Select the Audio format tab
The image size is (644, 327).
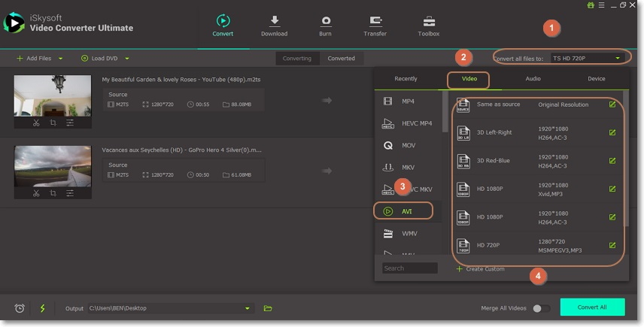click(x=533, y=79)
